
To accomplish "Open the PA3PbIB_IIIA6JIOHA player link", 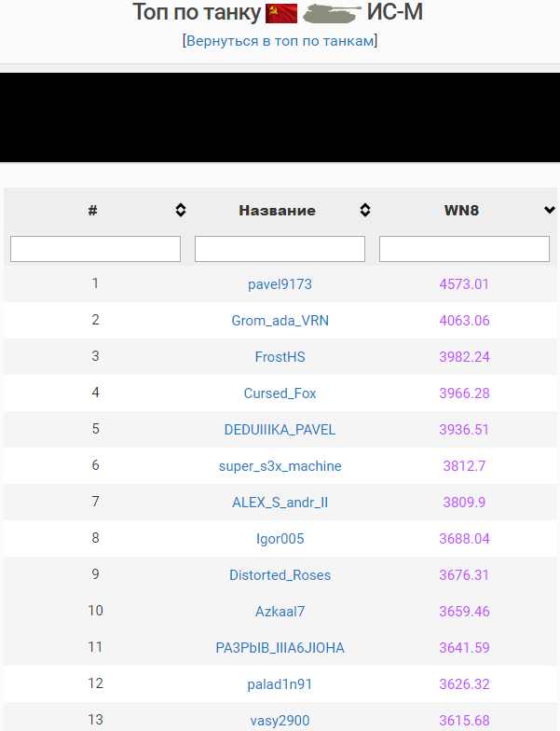I will point(280,648).
